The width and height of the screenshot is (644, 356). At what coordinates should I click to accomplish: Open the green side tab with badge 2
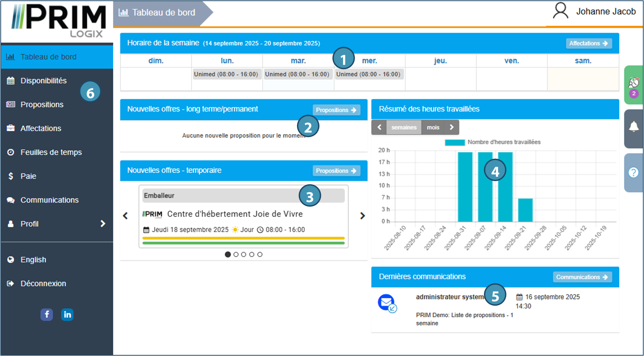point(633,85)
